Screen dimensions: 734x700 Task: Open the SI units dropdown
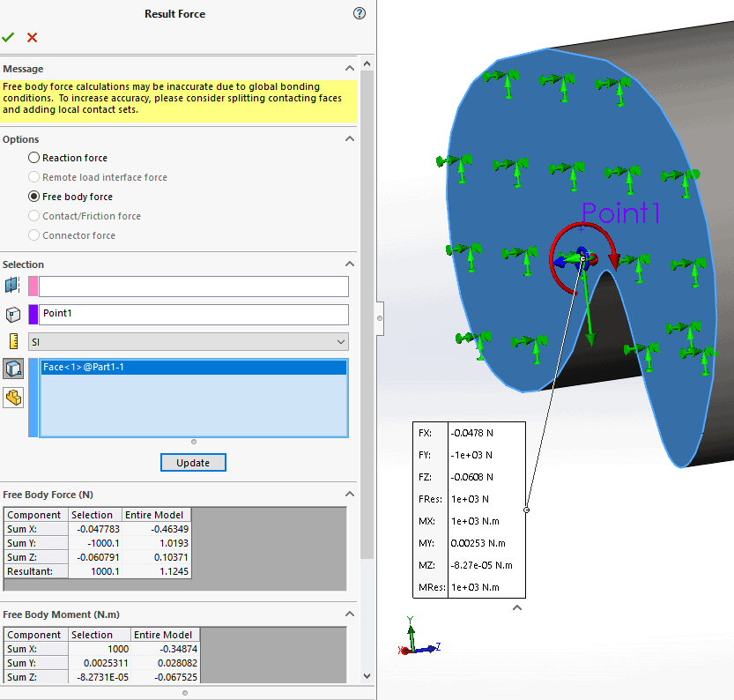pyautogui.click(x=189, y=342)
